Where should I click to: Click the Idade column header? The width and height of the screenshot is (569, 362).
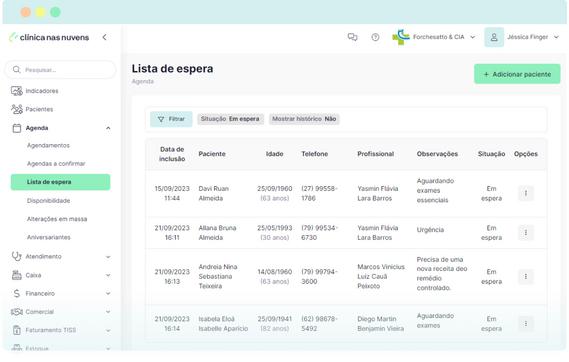pos(274,154)
